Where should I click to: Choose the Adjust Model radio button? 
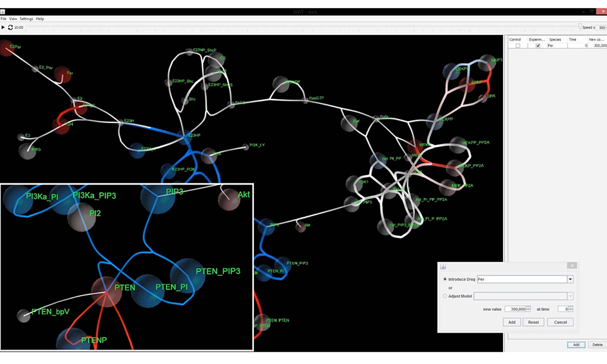pyautogui.click(x=445, y=296)
